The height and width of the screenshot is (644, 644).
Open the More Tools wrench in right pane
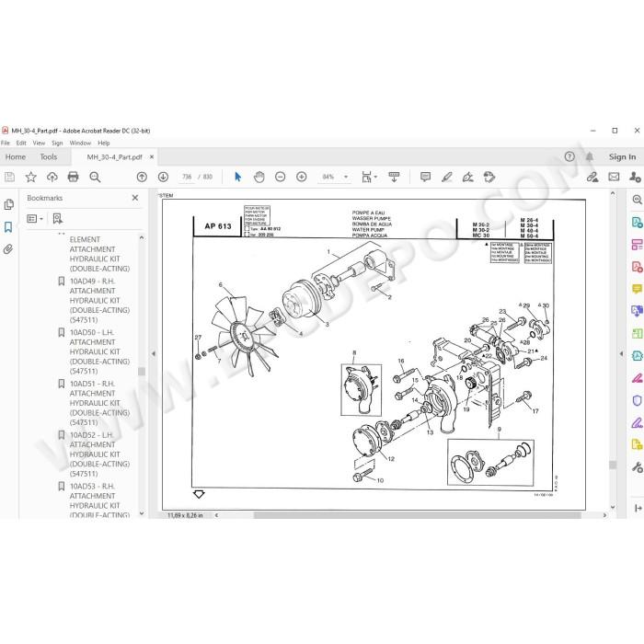click(637, 467)
